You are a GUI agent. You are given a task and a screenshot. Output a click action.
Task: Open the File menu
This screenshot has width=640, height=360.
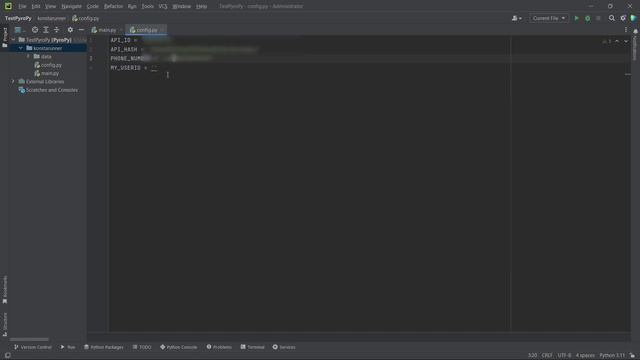tap(22, 7)
